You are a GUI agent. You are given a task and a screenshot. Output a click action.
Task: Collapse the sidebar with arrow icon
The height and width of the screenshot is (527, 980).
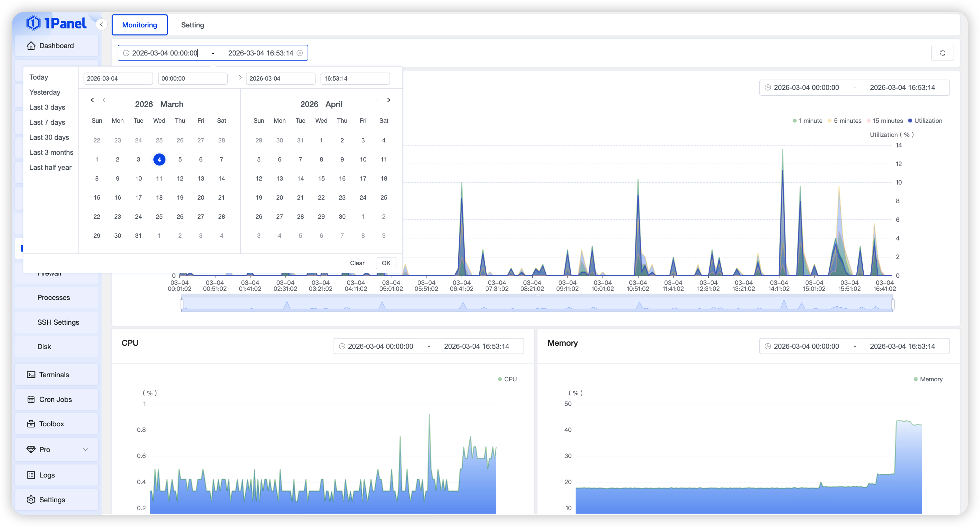click(x=101, y=25)
